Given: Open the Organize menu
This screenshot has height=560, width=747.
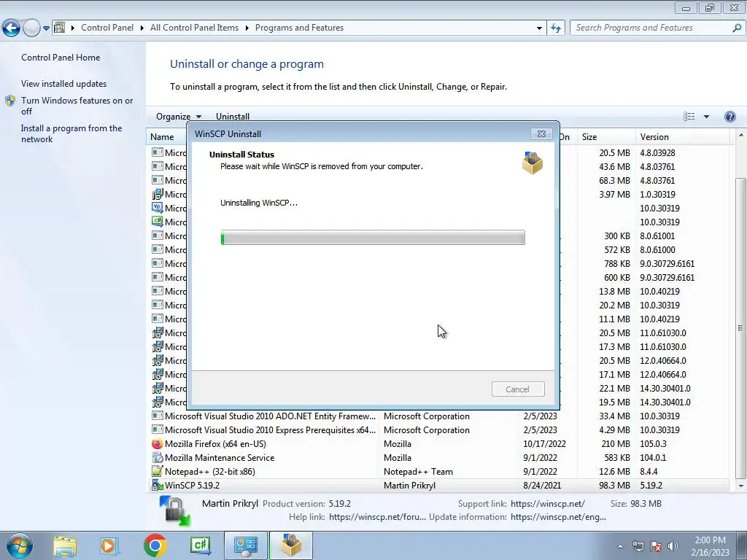Looking at the screenshot, I should [179, 117].
